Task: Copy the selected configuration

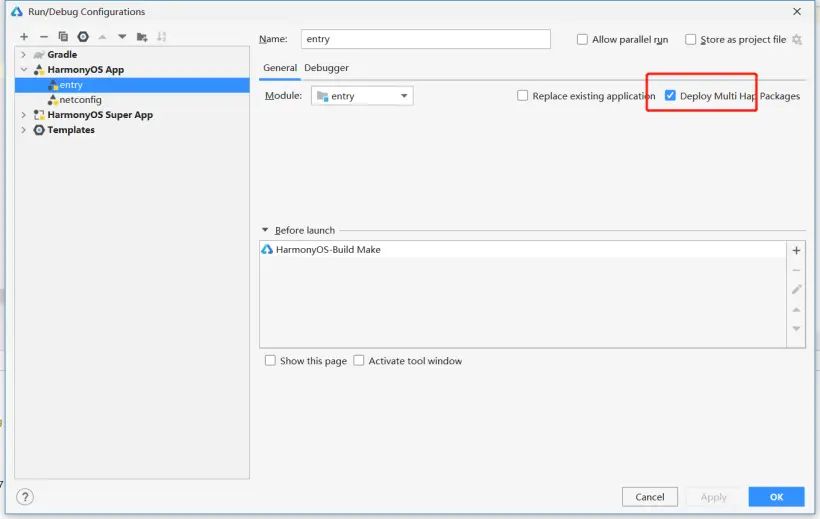Action: coord(63,37)
